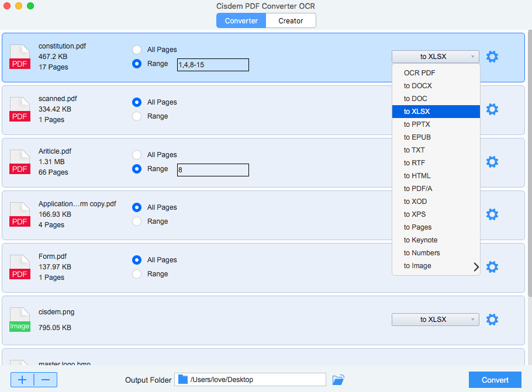This screenshot has width=532, height=392.
Task: Select All Pages for constitution.pdf
Action: (x=137, y=50)
